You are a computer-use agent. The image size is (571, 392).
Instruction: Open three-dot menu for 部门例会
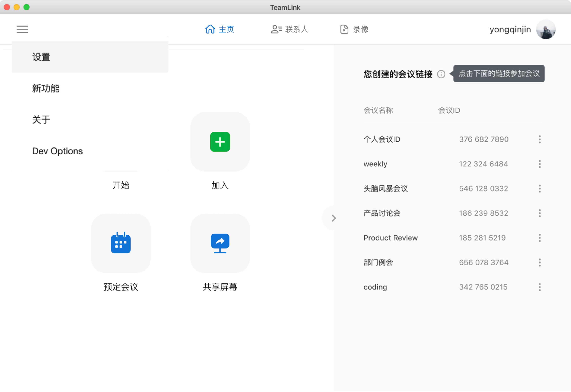point(540,263)
